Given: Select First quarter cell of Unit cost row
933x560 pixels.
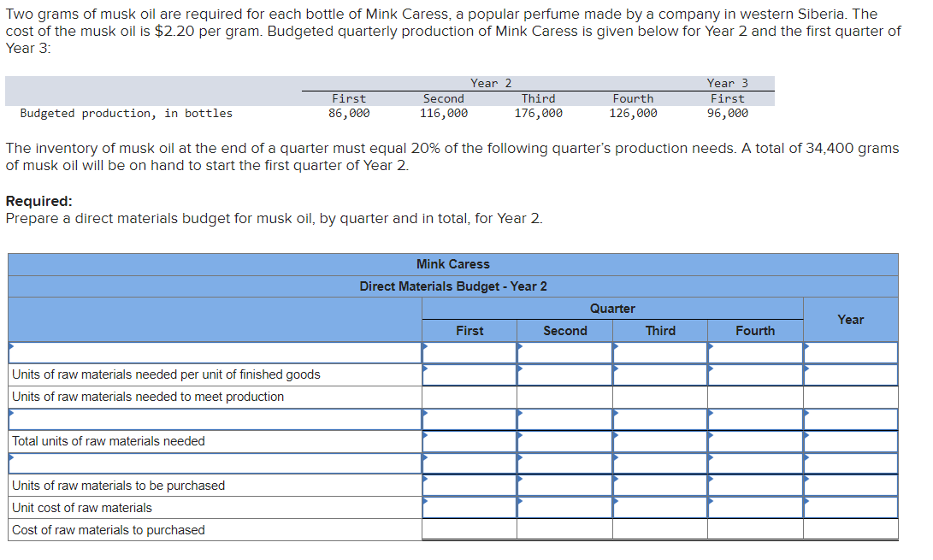Looking at the screenshot, I should pos(469,508).
